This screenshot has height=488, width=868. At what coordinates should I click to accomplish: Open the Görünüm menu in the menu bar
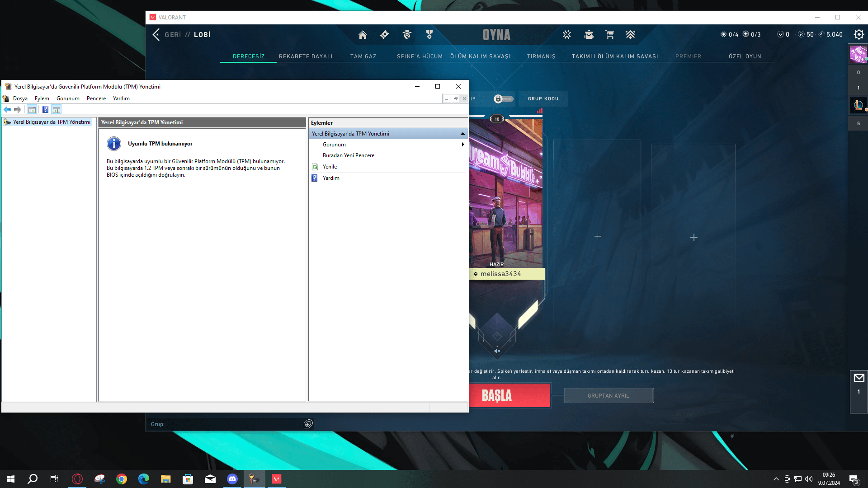tap(68, 99)
